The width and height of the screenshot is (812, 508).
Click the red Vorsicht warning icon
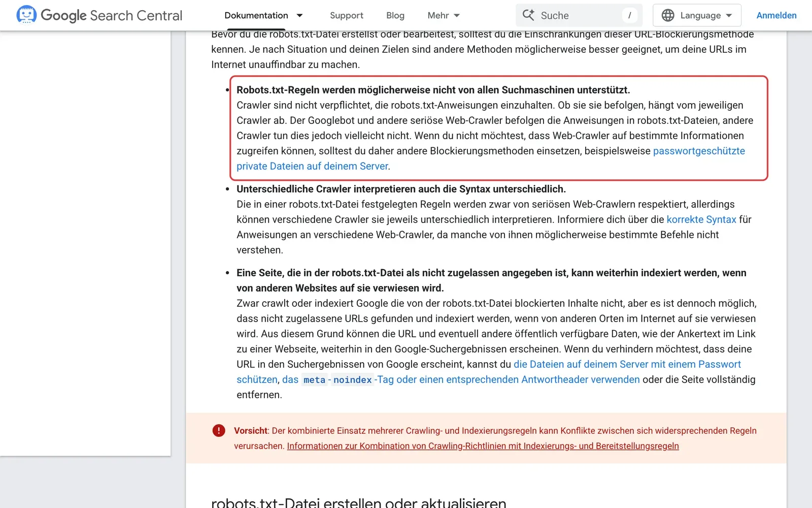[x=219, y=431]
